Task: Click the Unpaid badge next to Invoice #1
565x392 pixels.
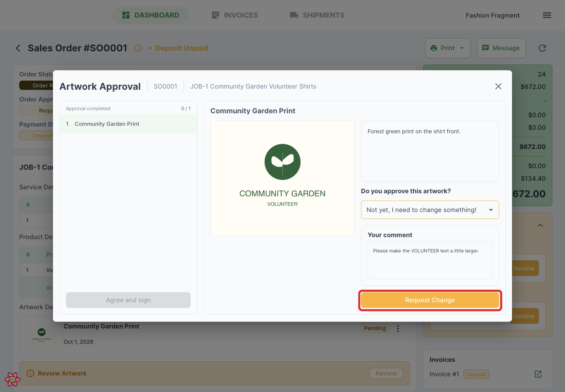Action: 476,374
